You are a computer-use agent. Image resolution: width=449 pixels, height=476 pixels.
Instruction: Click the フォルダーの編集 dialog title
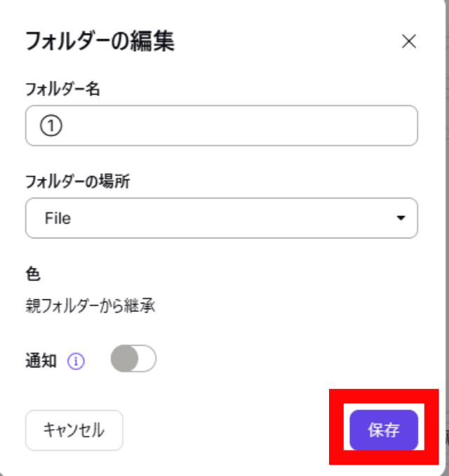point(100,41)
